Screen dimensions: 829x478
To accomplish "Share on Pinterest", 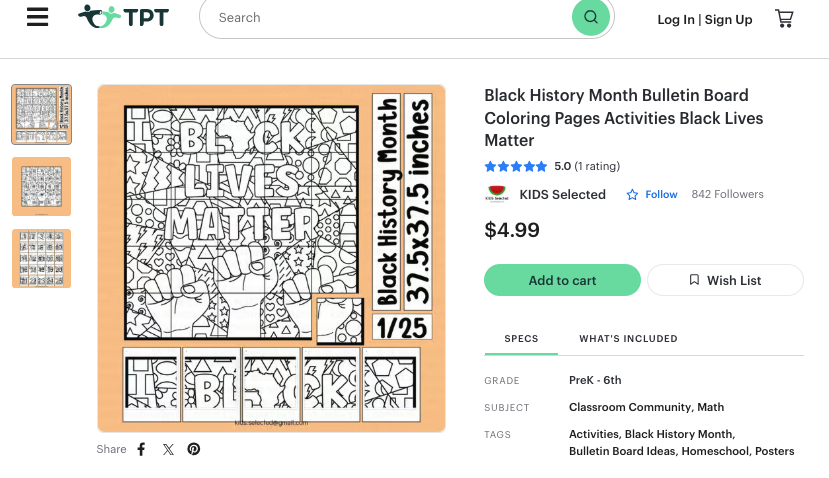I will coord(194,449).
